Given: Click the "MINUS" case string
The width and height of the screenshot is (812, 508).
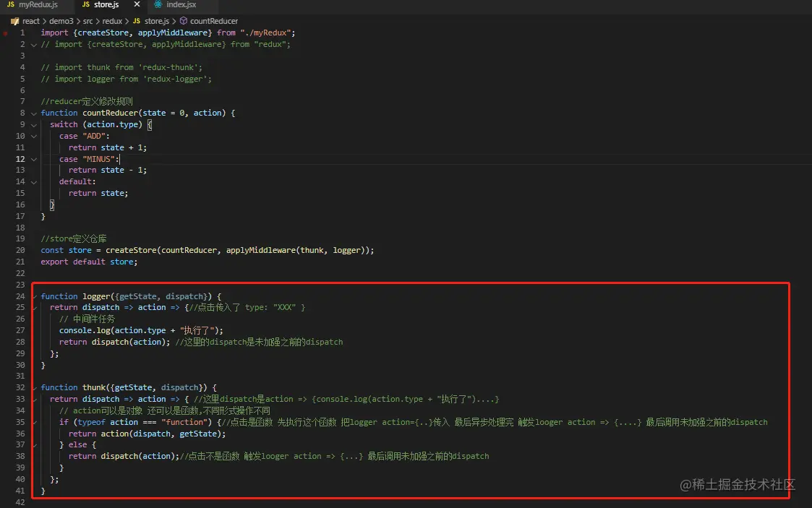Looking at the screenshot, I should [98, 159].
